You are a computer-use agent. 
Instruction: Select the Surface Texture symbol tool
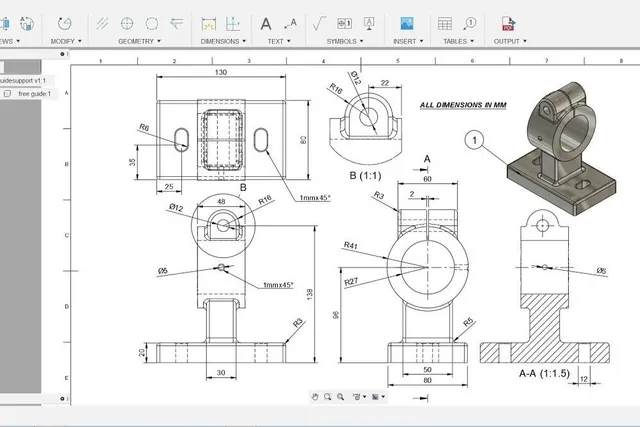coord(319,24)
